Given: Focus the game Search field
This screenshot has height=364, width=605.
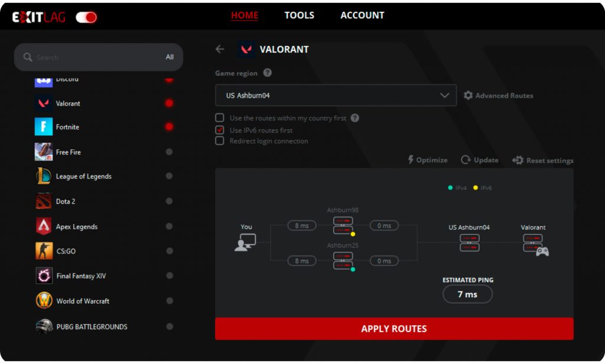Looking at the screenshot, I should click(x=99, y=57).
